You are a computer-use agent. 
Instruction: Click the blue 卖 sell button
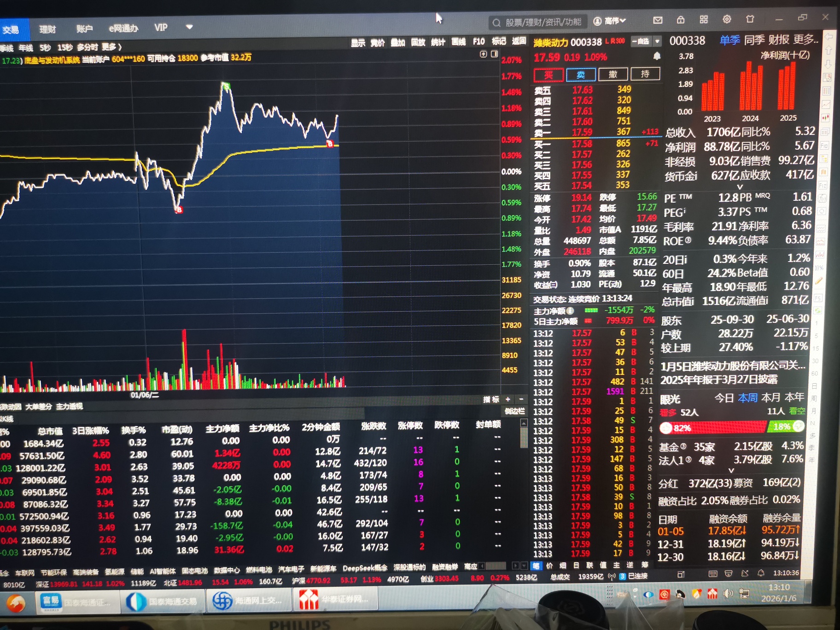click(581, 74)
